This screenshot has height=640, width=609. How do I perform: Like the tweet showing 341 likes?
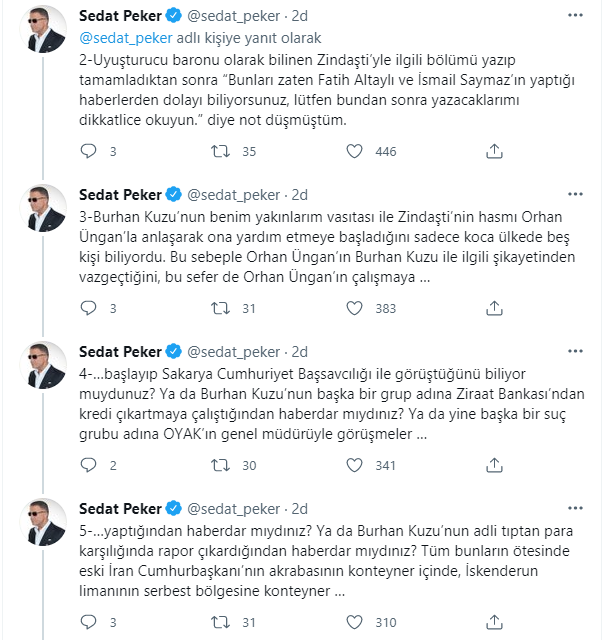(x=354, y=465)
